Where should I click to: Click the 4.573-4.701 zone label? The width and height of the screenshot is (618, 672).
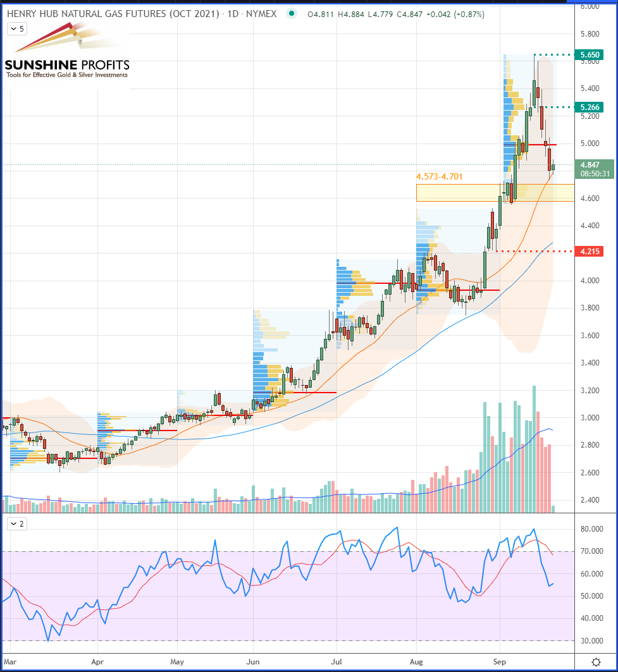(x=439, y=176)
